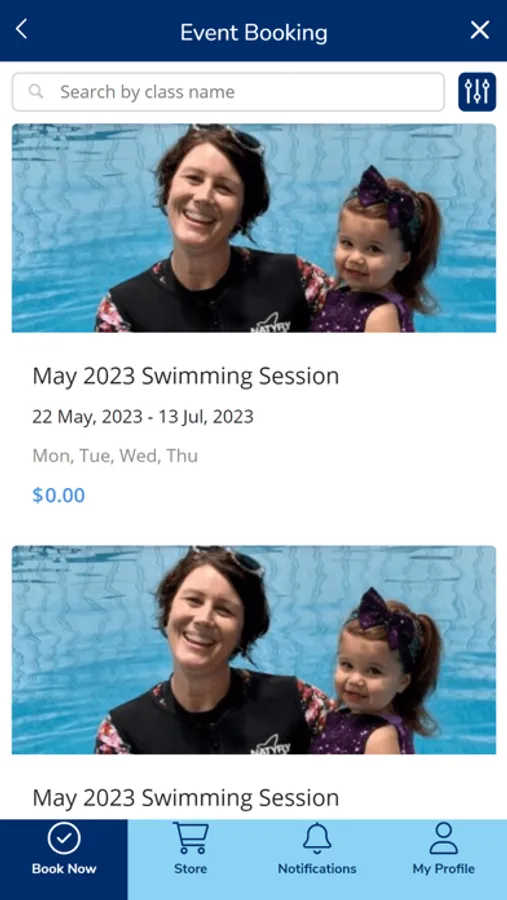Open the My Profile tab label

[444, 868]
